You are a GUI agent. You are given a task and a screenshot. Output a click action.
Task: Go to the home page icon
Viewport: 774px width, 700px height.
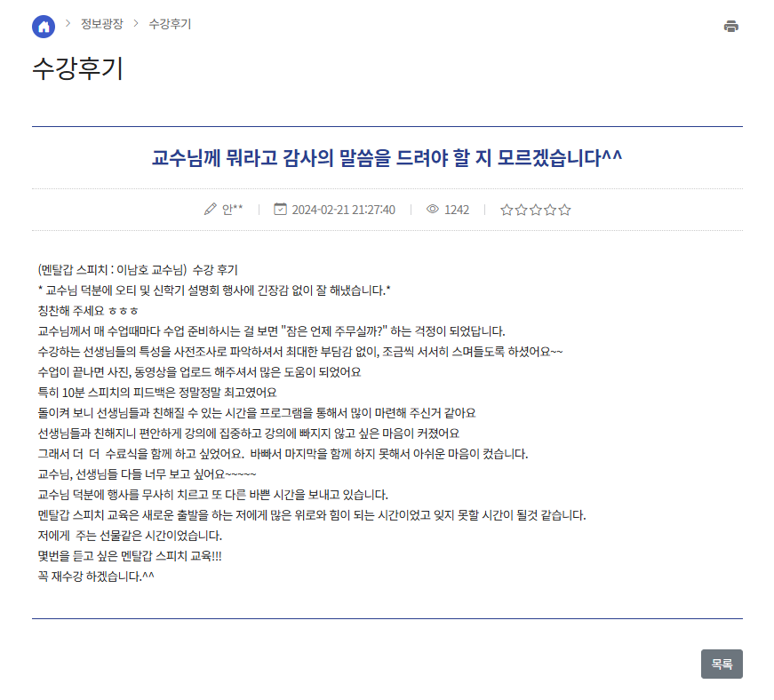pyautogui.click(x=44, y=27)
